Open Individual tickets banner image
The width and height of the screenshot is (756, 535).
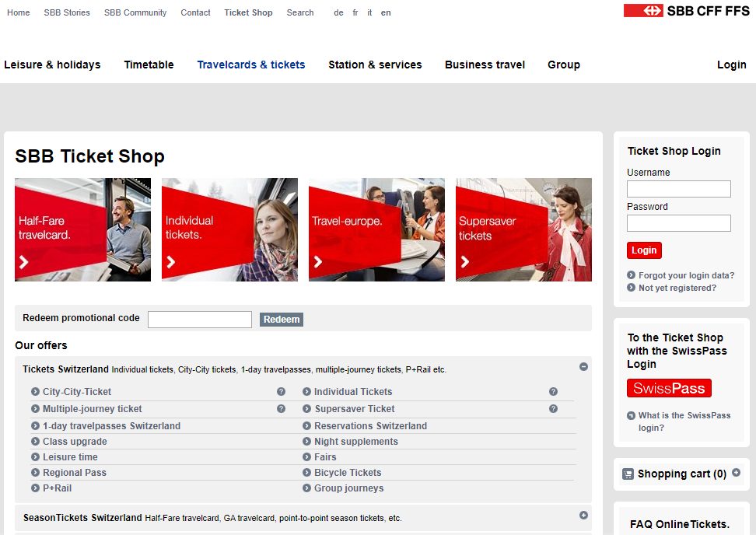coord(229,230)
